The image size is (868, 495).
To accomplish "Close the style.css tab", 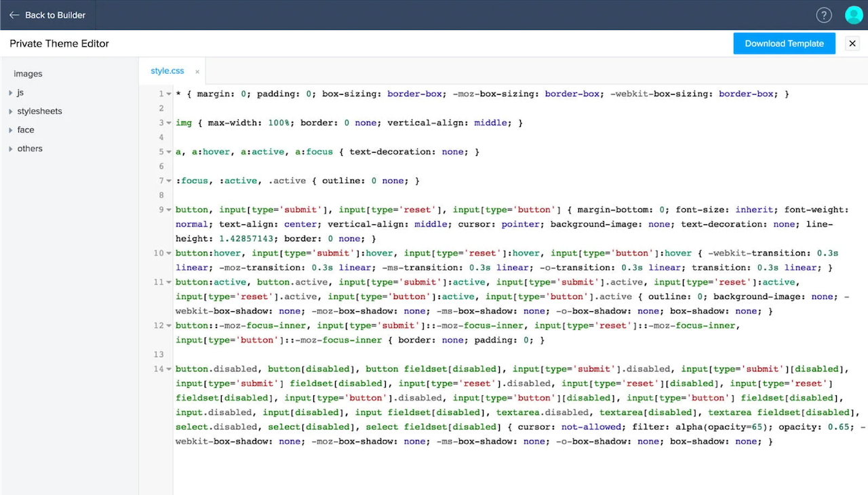I will [x=197, y=71].
